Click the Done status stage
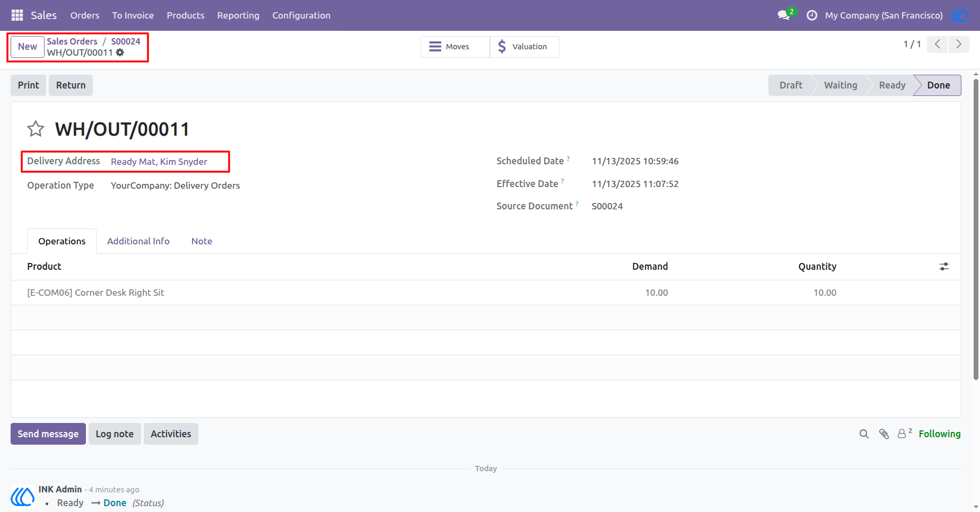The width and height of the screenshot is (980, 512). (x=938, y=85)
